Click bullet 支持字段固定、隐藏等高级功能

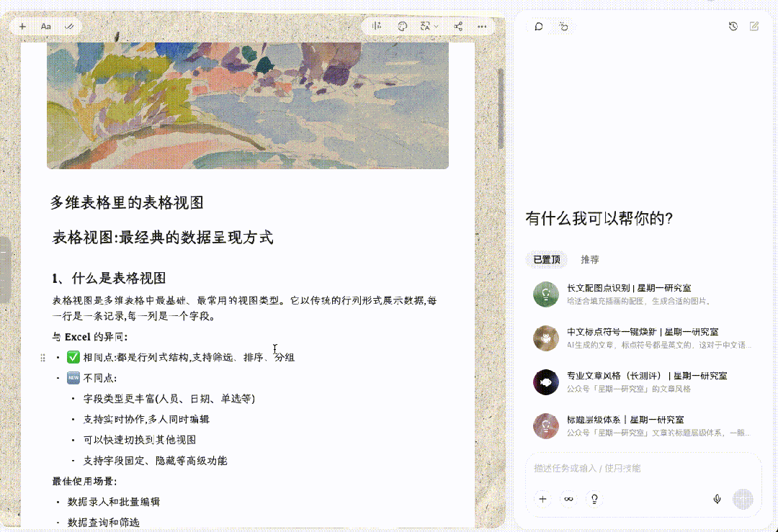[155, 461]
